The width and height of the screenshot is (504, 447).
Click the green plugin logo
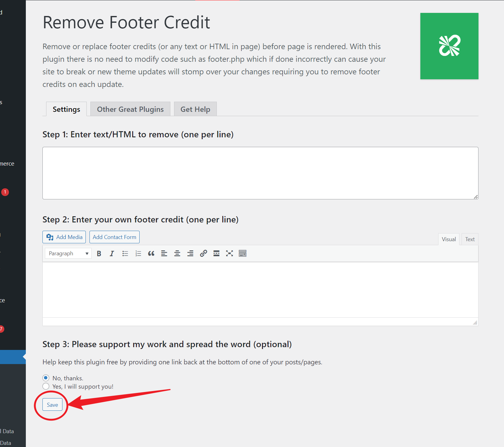pyautogui.click(x=449, y=46)
